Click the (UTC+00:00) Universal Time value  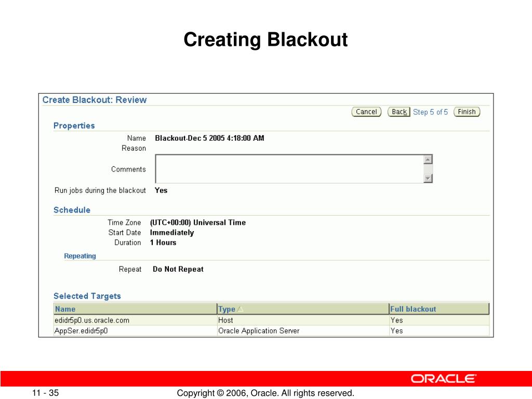pos(198,222)
